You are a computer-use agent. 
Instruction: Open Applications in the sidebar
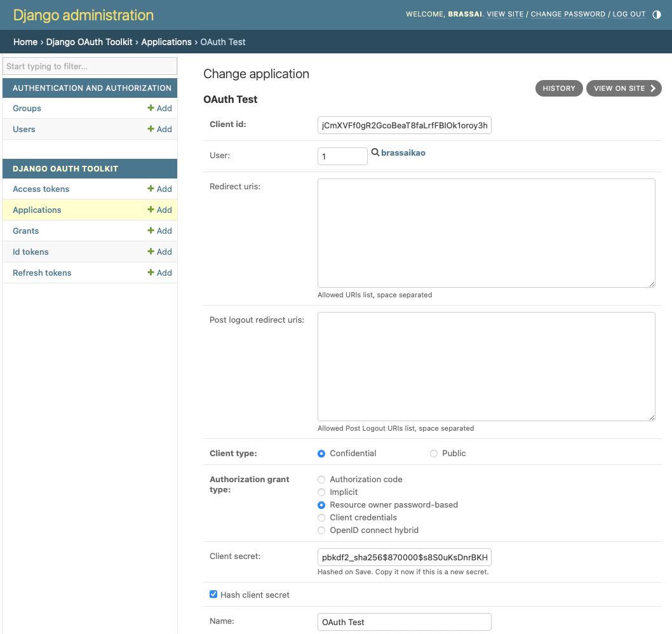(x=37, y=210)
